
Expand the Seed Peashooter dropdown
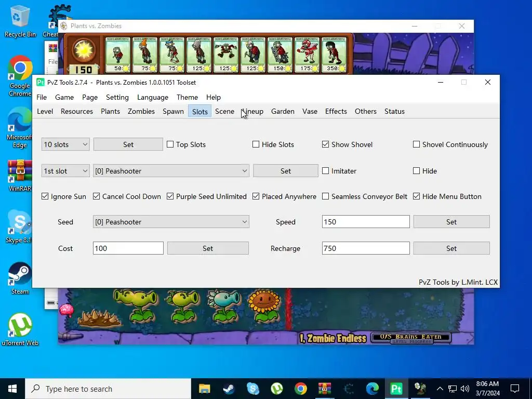coord(171,221)
